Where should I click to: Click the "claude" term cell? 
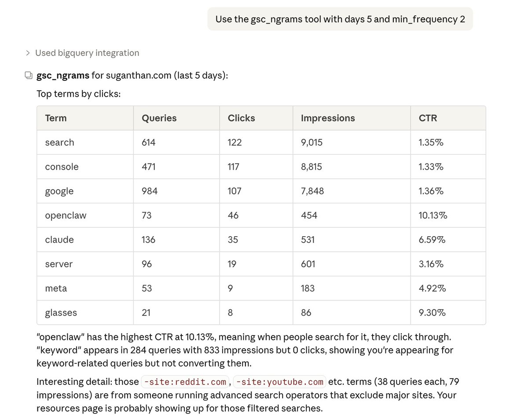click(59, 240)
